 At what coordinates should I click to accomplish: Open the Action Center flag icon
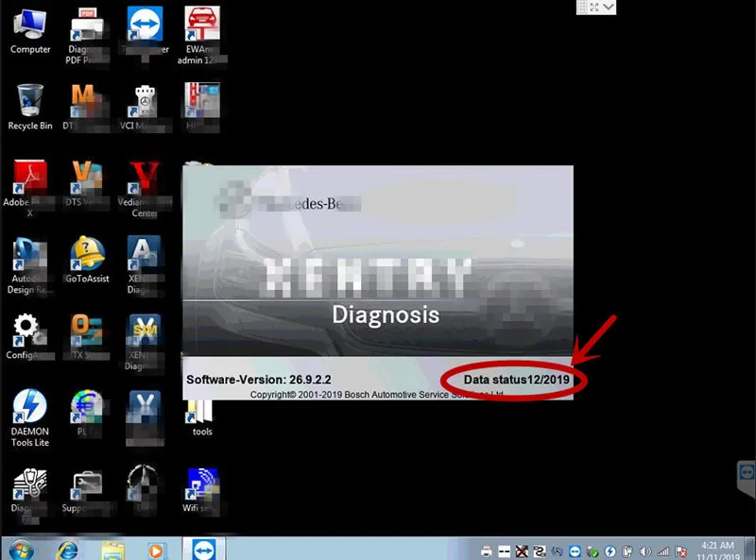tap(681, 552)
